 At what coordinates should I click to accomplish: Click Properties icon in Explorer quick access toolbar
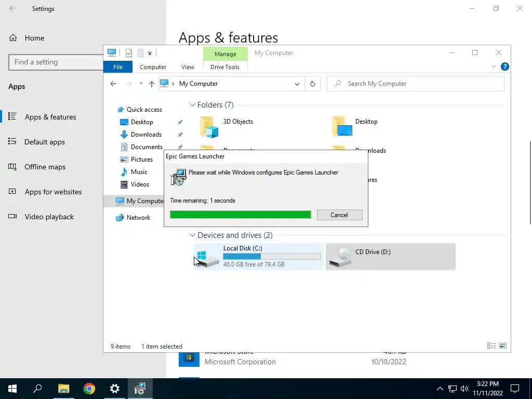click(129, 52)
